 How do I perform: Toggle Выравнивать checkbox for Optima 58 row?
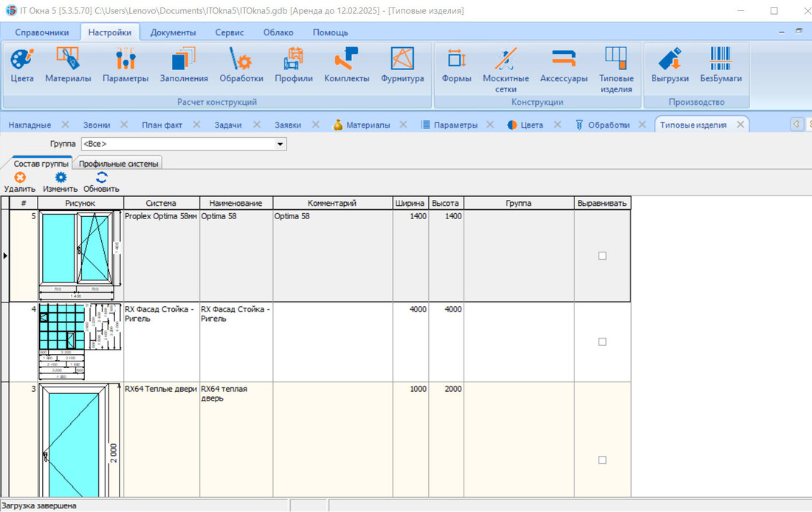point(602,256)
